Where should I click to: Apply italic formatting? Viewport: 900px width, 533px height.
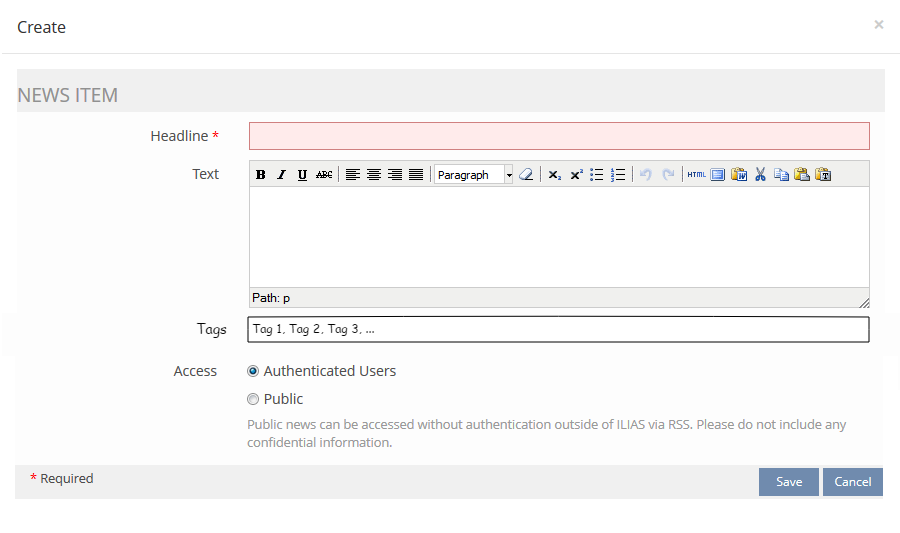point(281,175)
